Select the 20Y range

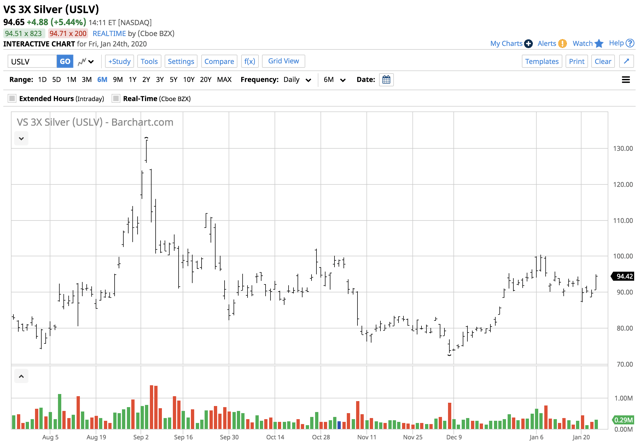205,80
